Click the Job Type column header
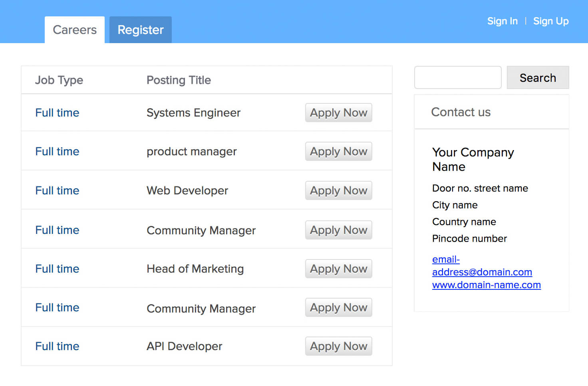 point(59,80)
